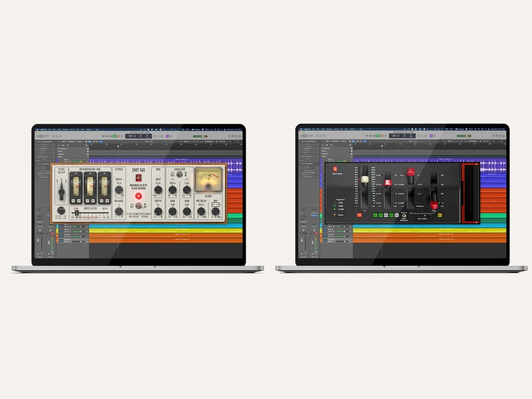This screenshot has width=532, height=399.
Task: Click the red square button on EMT 250
Action: coord(360,215)
